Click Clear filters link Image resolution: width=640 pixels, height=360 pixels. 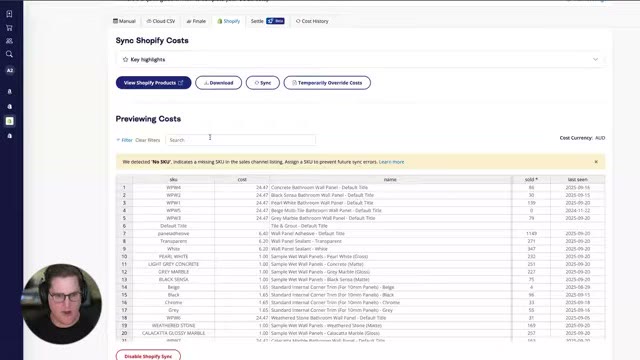point(148,140)
